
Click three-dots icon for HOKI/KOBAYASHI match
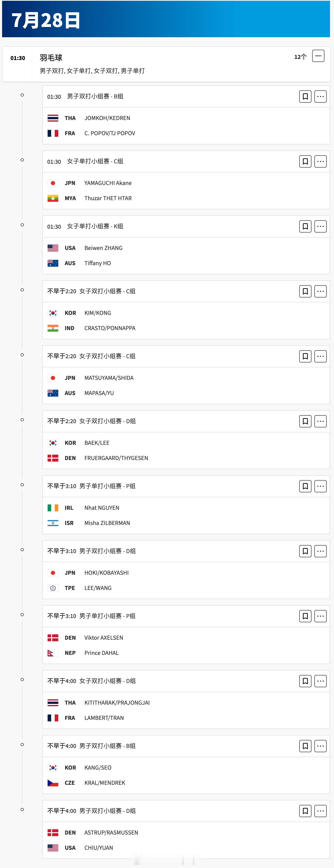[320, 551]
